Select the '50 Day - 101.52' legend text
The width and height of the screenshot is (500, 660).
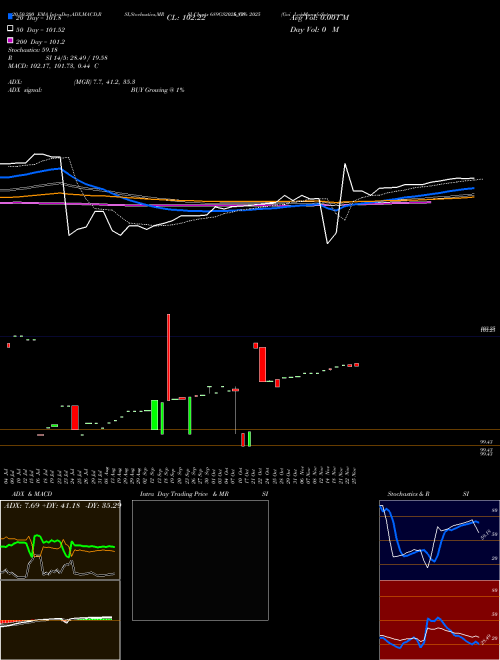tap(40, 30)
